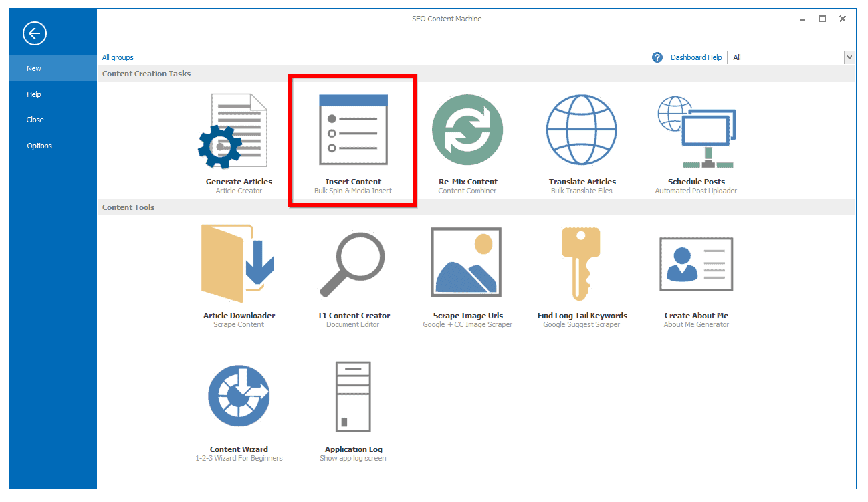Open the Scrape Image Urls icon
The image size is (868, 502).
[466, 261]
